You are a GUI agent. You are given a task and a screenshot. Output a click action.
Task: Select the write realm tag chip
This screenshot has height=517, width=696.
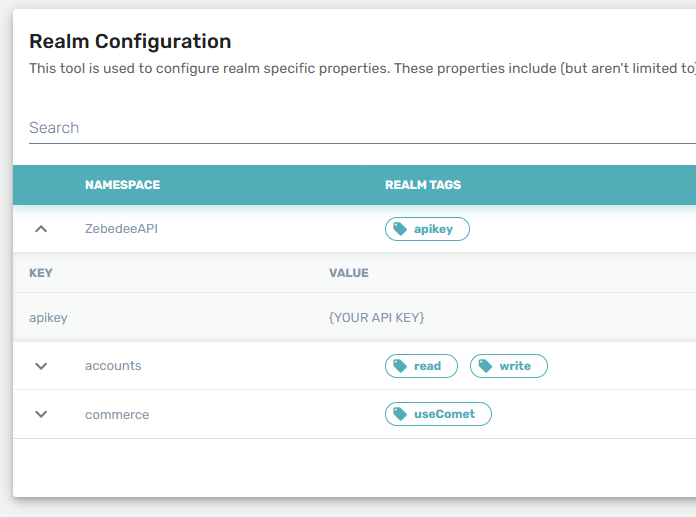pyautogui.click(x=515, y=366)
